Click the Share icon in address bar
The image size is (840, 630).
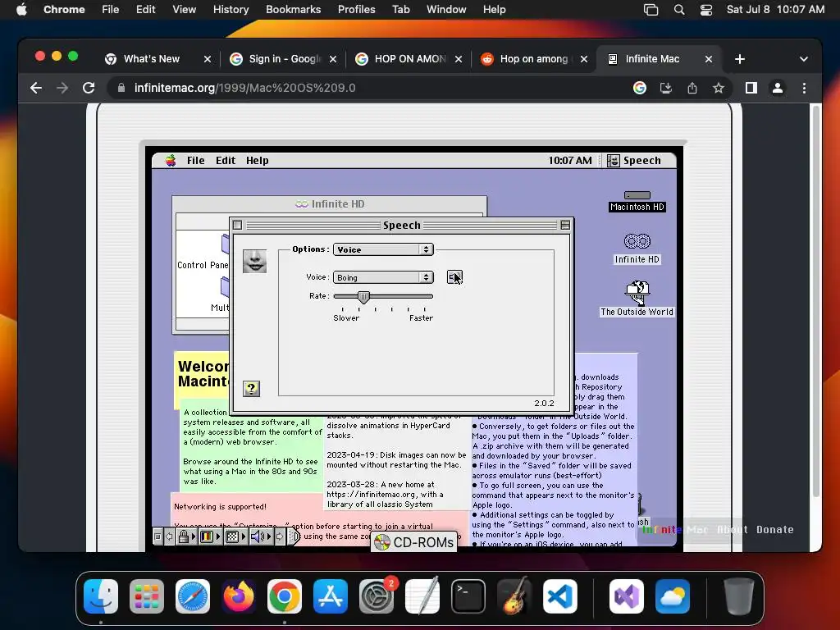tap(692, 88)
